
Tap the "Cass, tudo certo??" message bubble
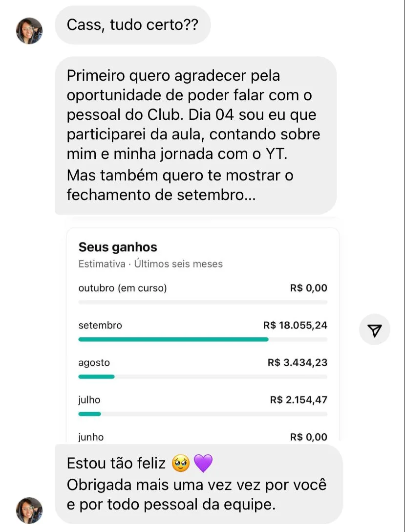click(132, 24)
